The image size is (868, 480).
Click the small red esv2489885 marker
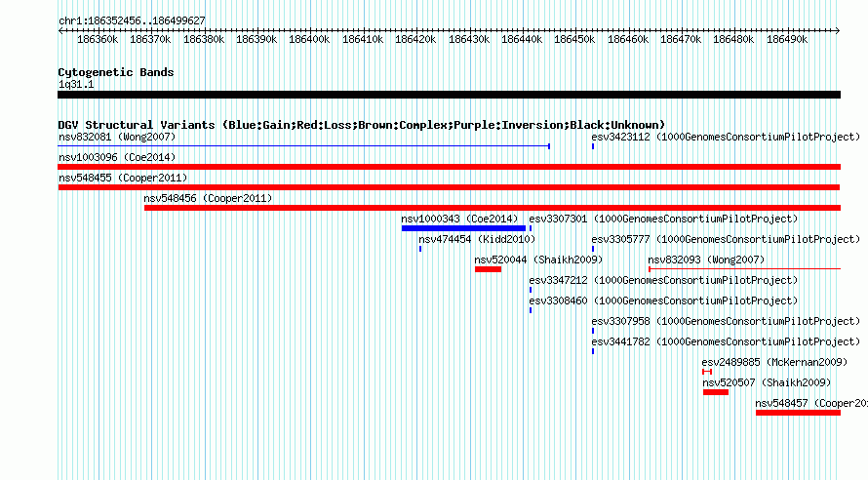(707, 372)
